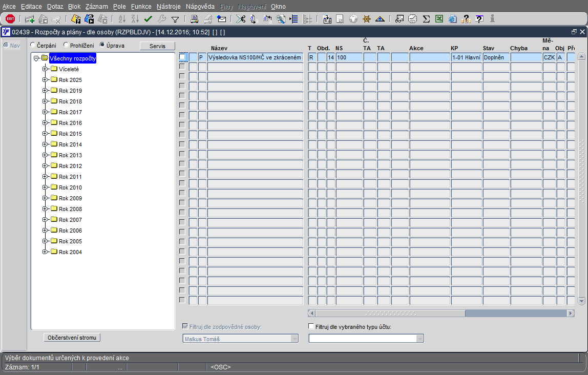Click the vertical scrollbar up arrow
Screen dimensions: 588x375
582,57
